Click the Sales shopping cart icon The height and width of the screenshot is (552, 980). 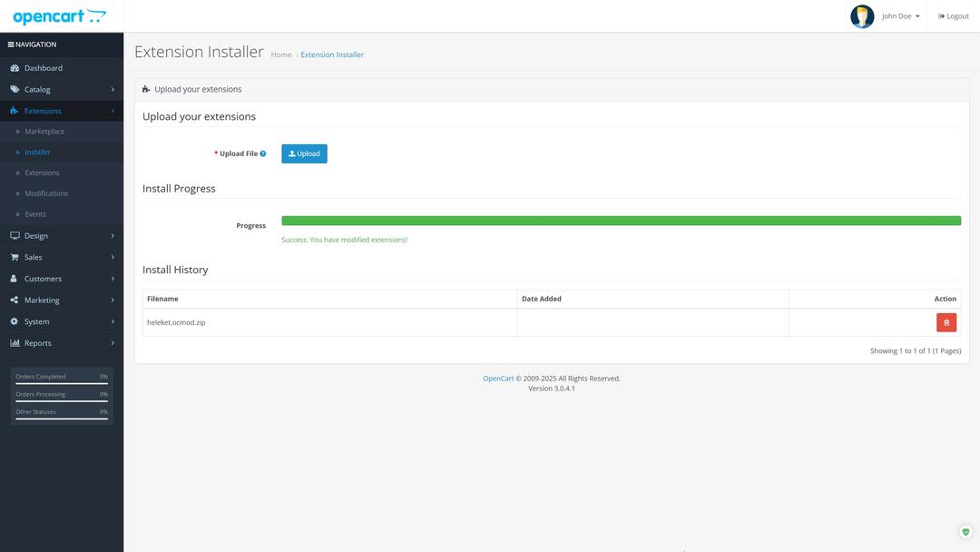coord(15,257)
